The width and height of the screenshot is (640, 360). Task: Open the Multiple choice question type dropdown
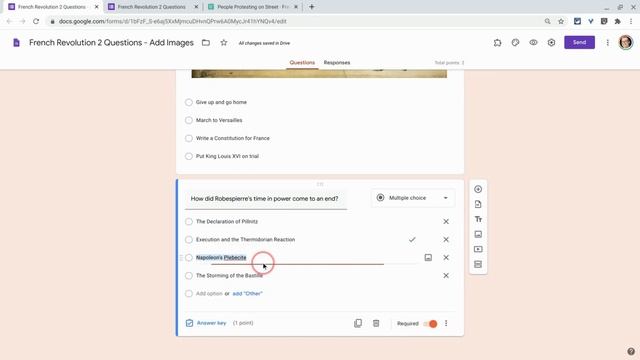point(413,198)
